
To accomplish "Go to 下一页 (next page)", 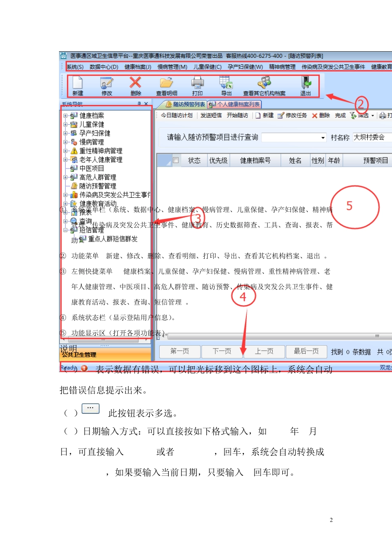I will [x=222, y=351].
